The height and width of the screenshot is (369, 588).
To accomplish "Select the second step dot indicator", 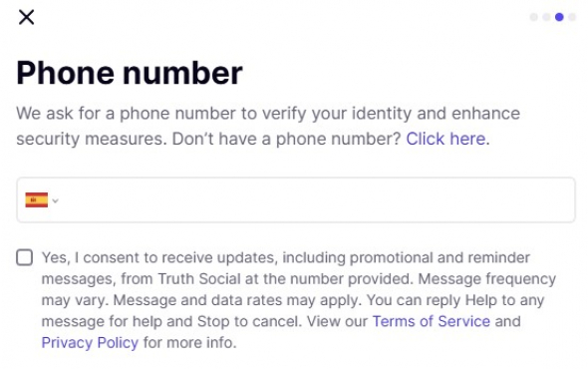I will (546, 17).
